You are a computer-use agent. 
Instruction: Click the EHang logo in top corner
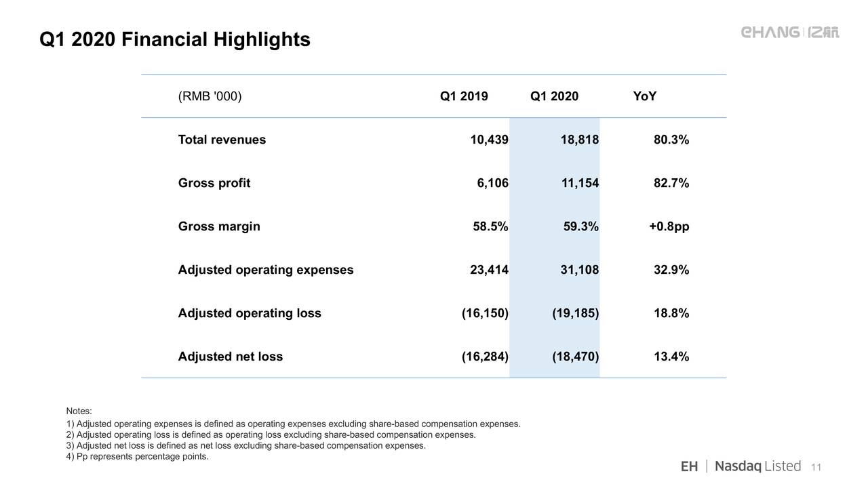click(x=789, y=33)
